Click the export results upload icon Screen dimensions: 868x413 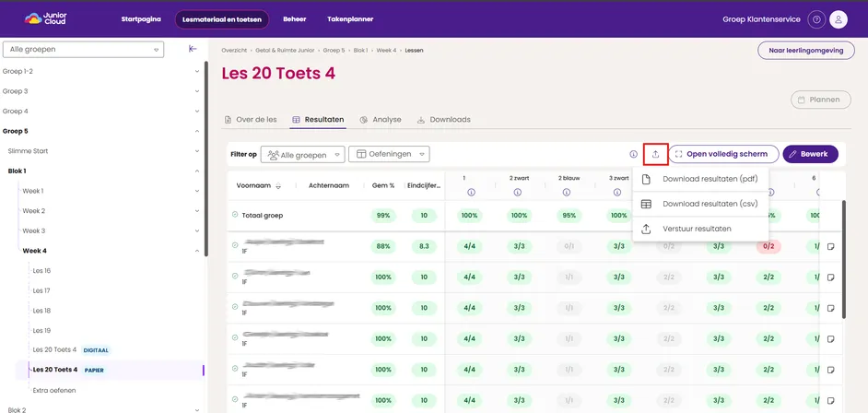click(x=655, y=155)
